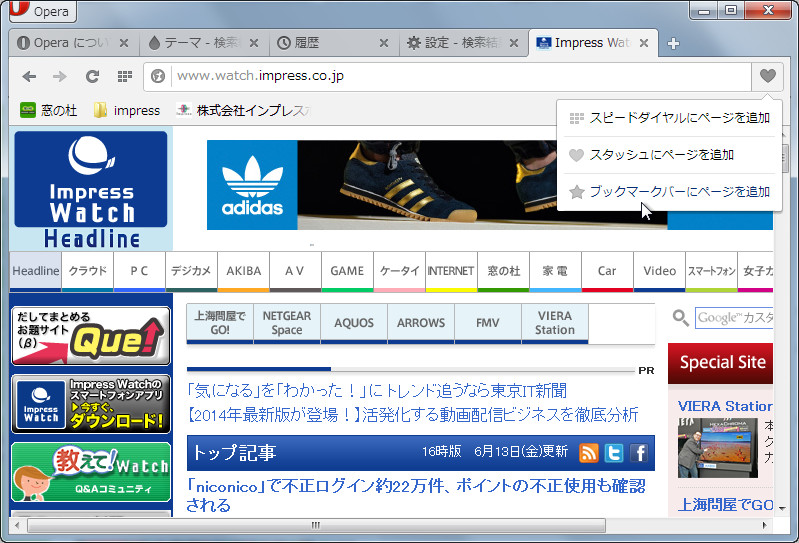Image resolution: width=799 pixels, height=543 pixels.
Task: Click the Impress Watch Headline logo
Action: (x=91, y=189)
